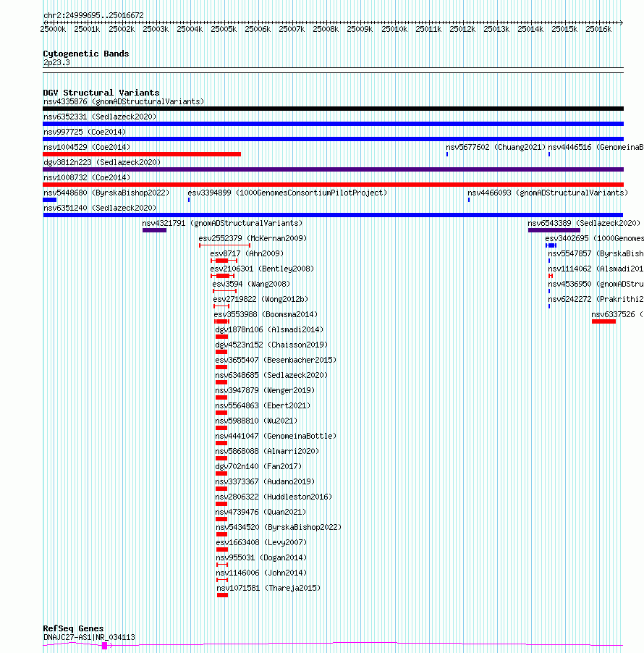The width and height of the screenshot is (644, 653).
Task: Click the DNAJC27-AS1|NR_034113 gene label
Action: point(89,637)
